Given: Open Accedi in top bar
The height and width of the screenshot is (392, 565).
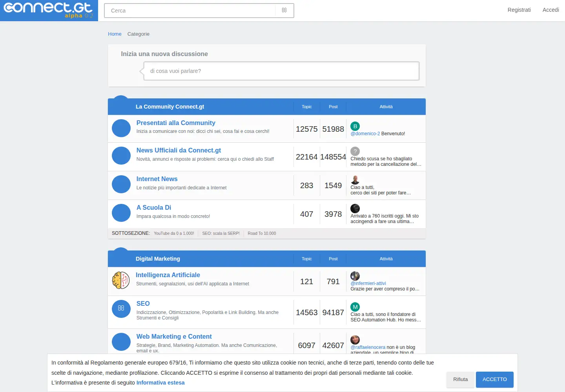Looking at the screenshot, I should click(x=551, y=10).
